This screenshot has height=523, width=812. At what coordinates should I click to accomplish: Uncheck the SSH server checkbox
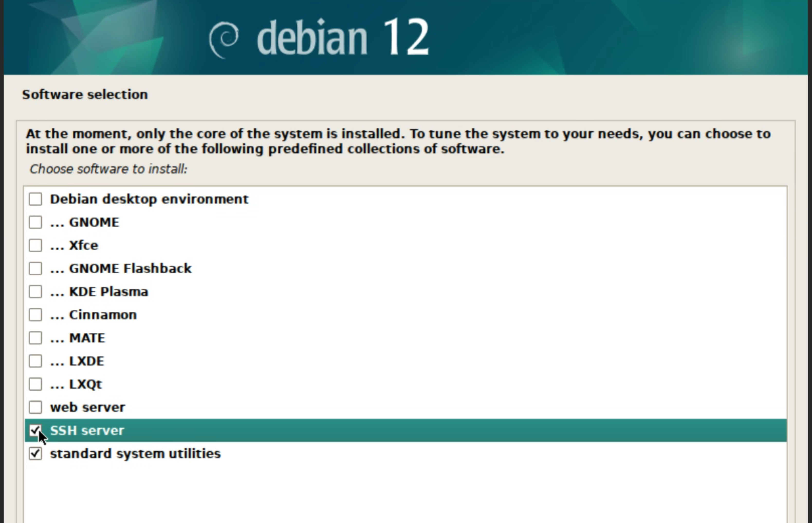[35, 430]
